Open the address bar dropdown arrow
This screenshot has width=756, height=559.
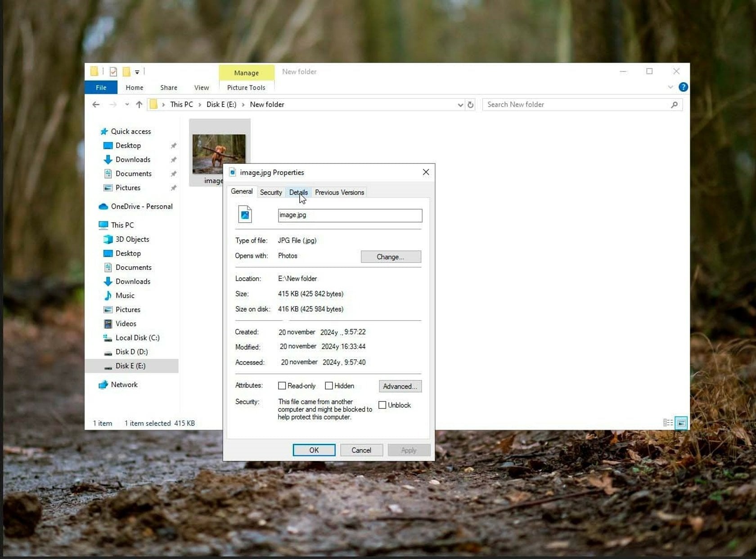click(460, 104)
